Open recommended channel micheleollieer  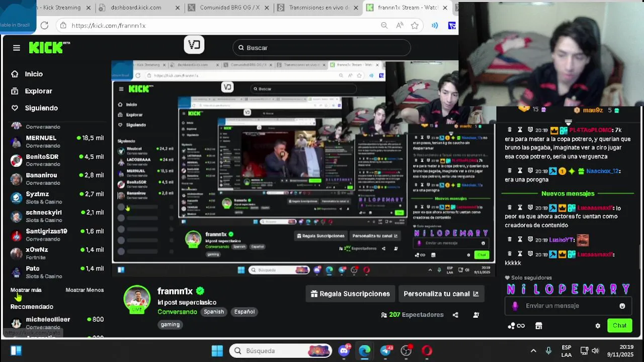[x=57, y=322]
